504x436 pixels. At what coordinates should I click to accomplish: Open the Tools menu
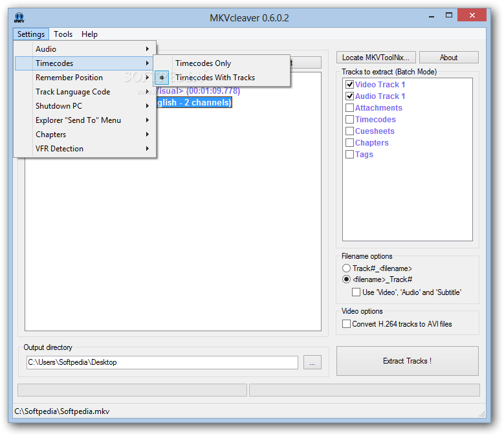[x=63, y=34]
